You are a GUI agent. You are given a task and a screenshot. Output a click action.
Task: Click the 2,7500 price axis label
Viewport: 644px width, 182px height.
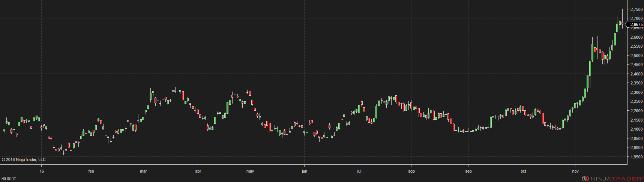tap(636, 9)
